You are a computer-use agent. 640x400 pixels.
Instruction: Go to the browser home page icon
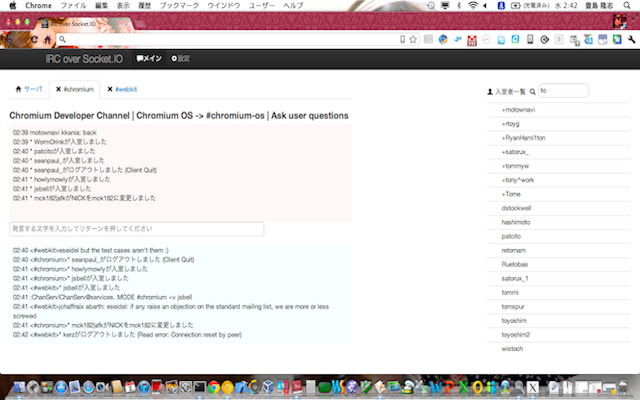point(47,40)
